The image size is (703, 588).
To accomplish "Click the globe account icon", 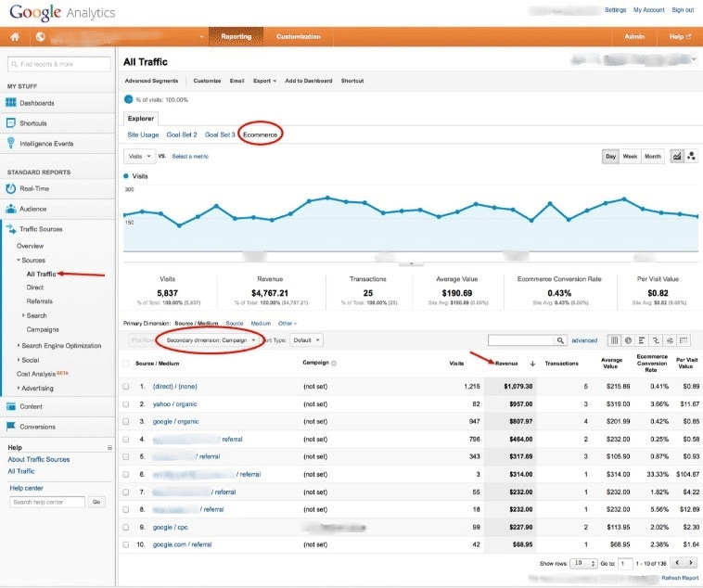I will [41, 37].
